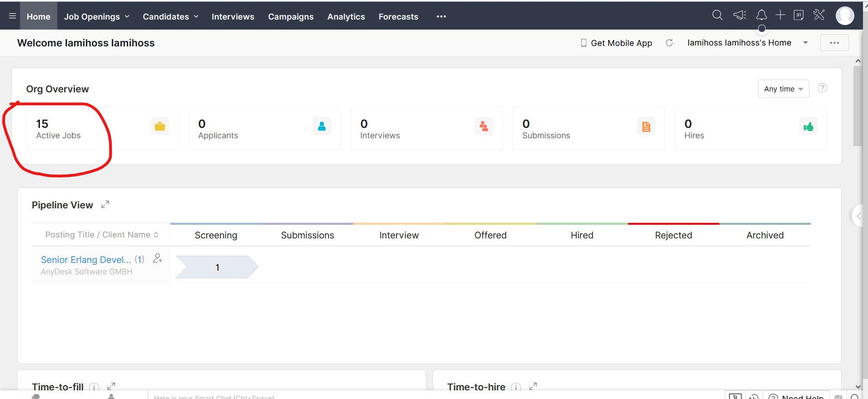
Task: Click the Hires thumbs-up icon
Action: [808, 126]
